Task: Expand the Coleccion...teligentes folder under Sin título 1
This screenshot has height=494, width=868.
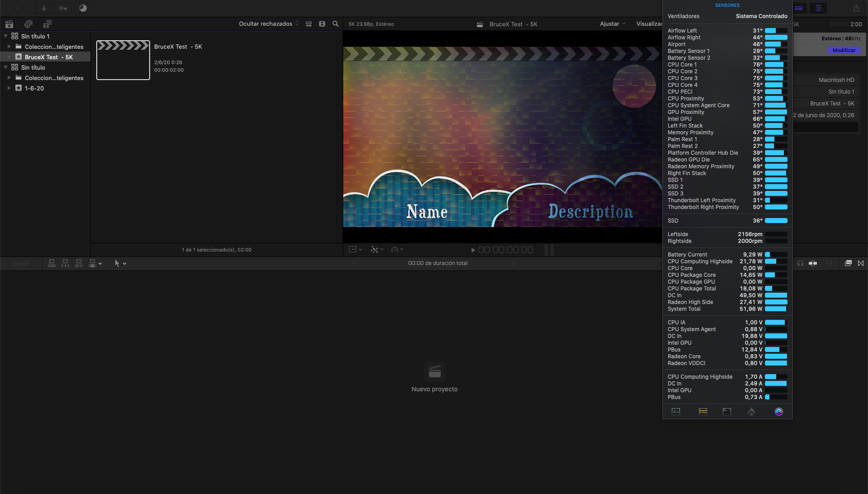Action: [x=9, y=47]
